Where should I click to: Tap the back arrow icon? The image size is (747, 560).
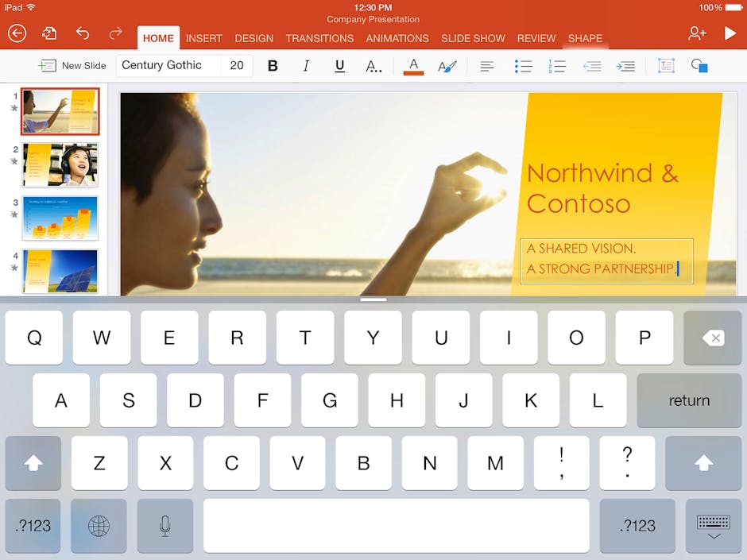(17, 33)
